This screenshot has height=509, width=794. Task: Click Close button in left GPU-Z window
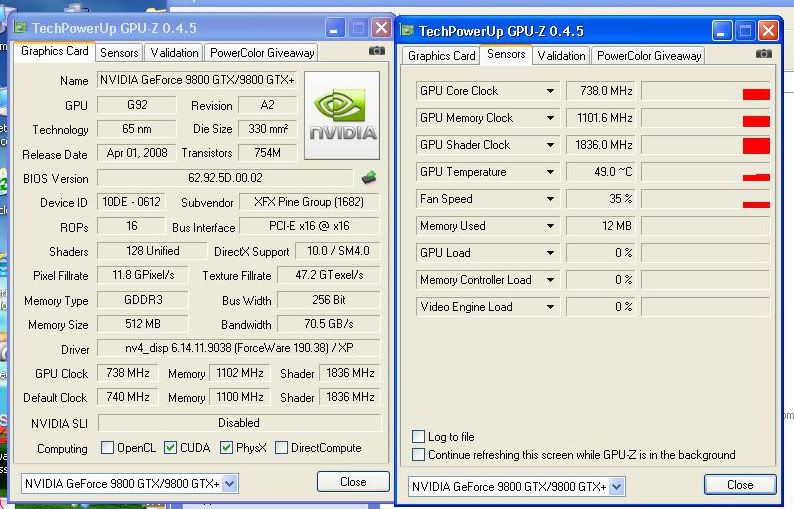(353, 482)
